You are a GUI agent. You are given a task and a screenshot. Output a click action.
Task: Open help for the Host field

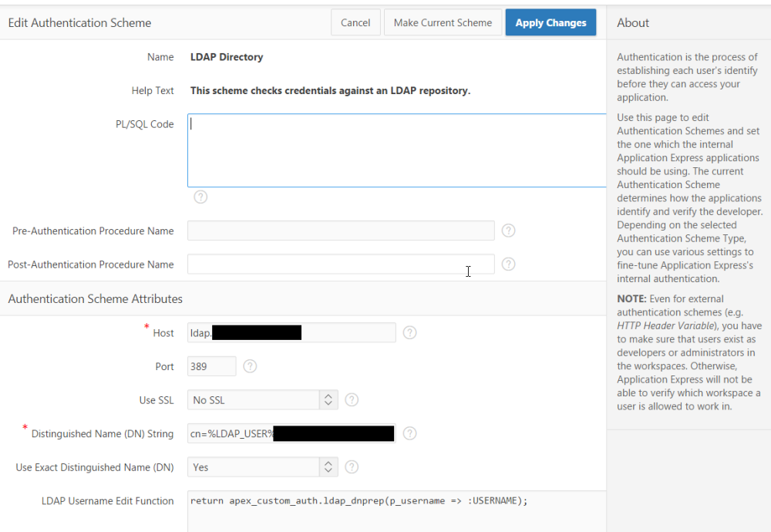tap(409, 332)
